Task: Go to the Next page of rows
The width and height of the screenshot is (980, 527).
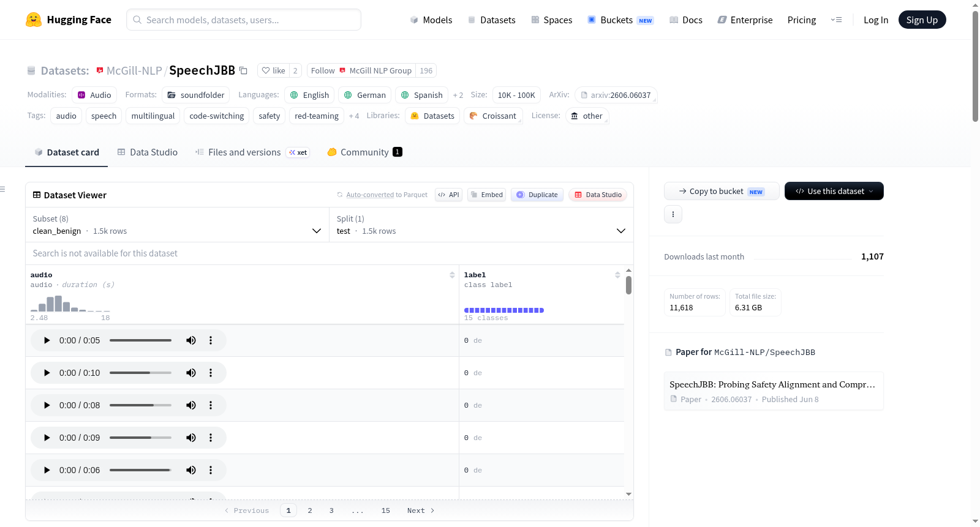Action: pyautogui.click(x=421, y=510)
